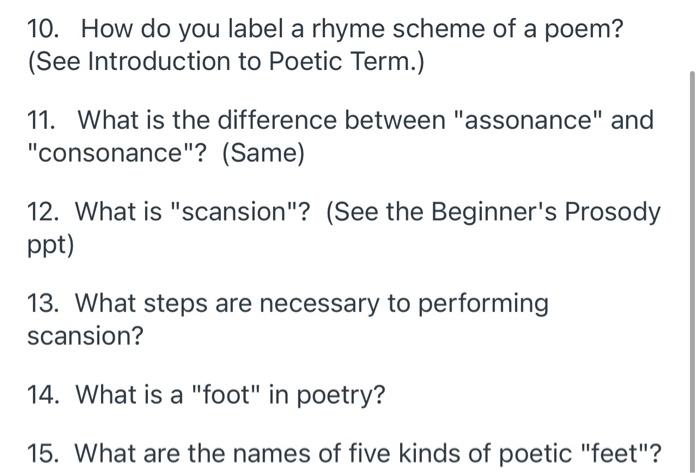Tap the word "poetry?" in question 14

point(340,396)
